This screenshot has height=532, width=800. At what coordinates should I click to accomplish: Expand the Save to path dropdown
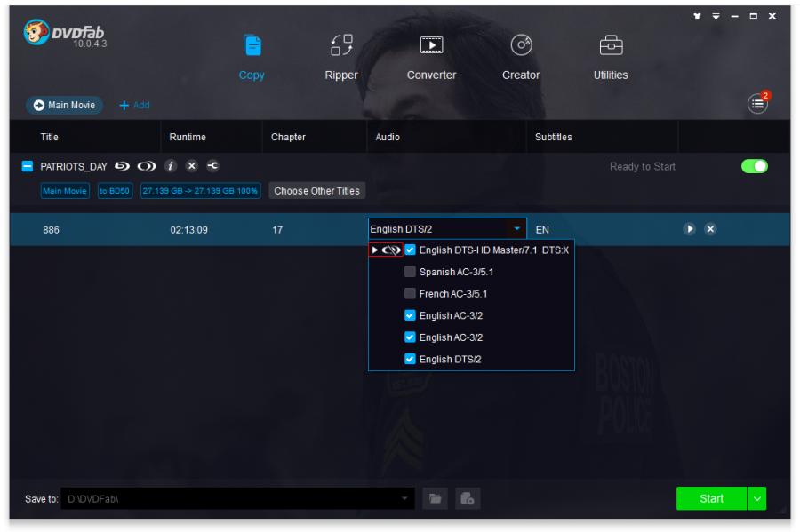pos(404,498)
